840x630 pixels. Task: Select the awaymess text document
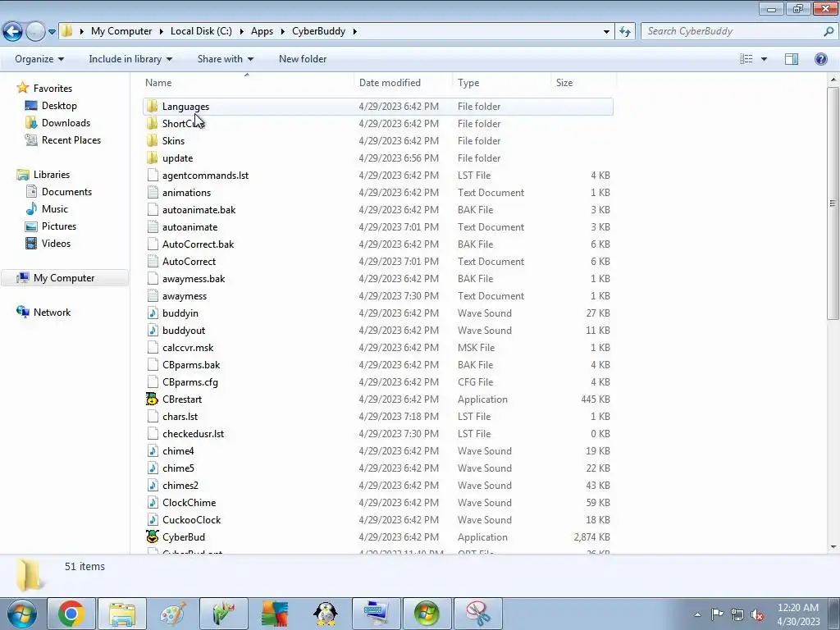coord(185,295)
